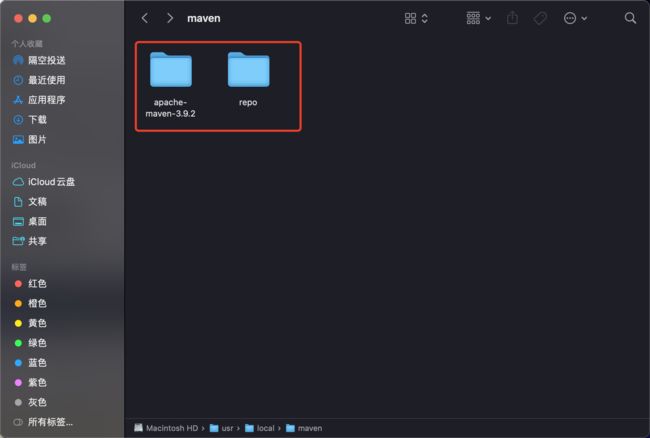Click the Share toolbar icon
650x438 pixels.
tap(512, 18)
